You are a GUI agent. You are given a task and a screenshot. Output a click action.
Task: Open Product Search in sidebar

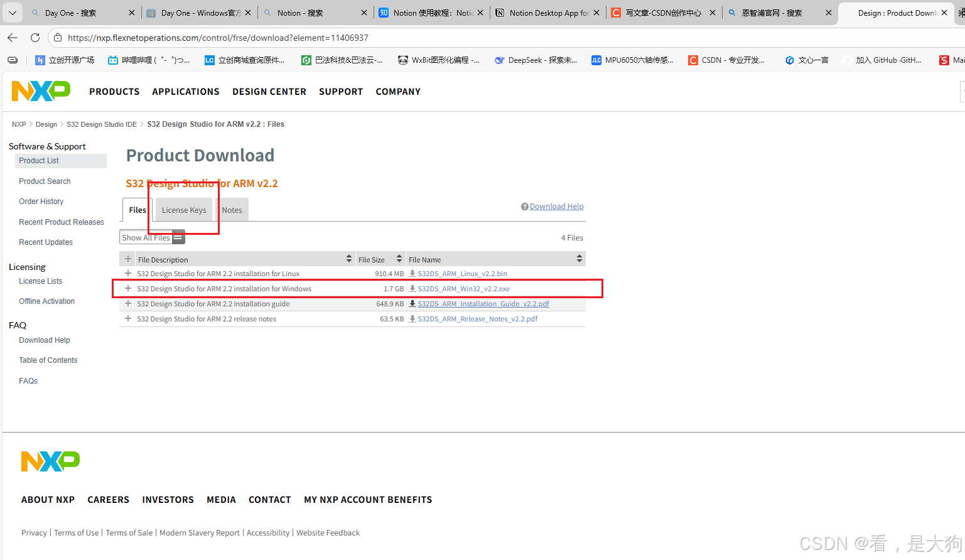click(x=45, y=181)
